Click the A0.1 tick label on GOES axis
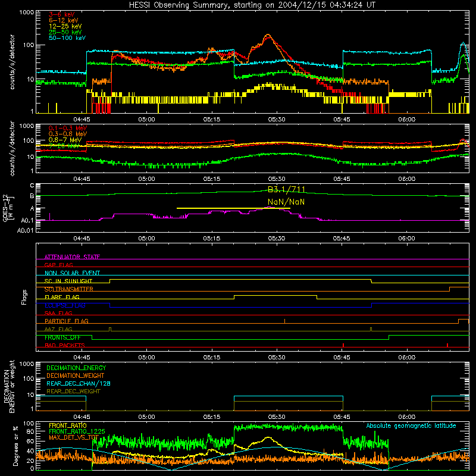This screenshot has height=476, width=476. (x=27, y=220)
